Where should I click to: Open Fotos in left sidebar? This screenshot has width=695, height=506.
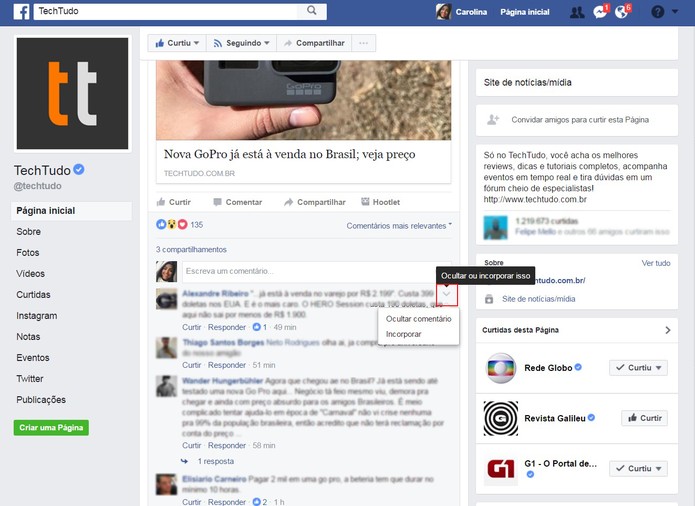(x=27, y=253)
